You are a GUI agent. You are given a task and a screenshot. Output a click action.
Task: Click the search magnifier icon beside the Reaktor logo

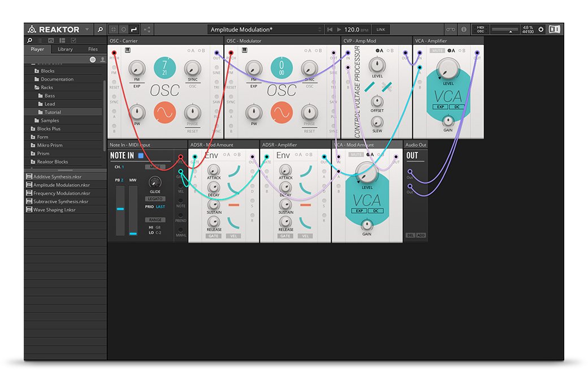(100, 29)
